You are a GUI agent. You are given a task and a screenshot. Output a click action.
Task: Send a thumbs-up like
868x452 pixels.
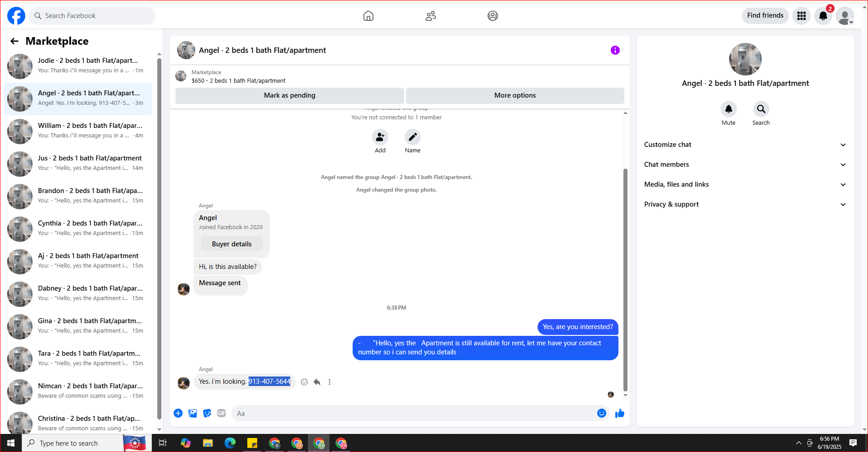click(620, 413)
